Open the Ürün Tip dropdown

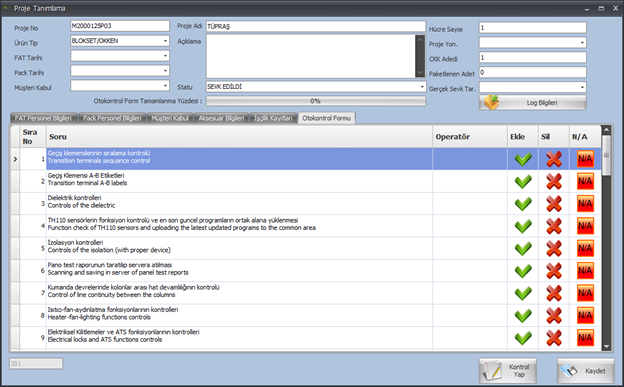coord(165,41)
